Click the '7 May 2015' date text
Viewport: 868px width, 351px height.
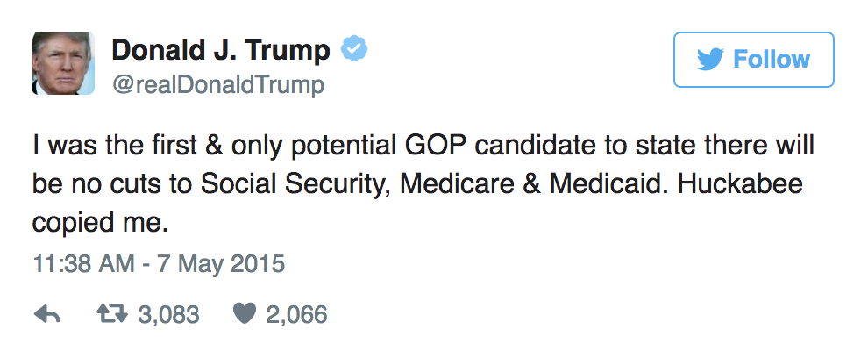tap(220, 263)
